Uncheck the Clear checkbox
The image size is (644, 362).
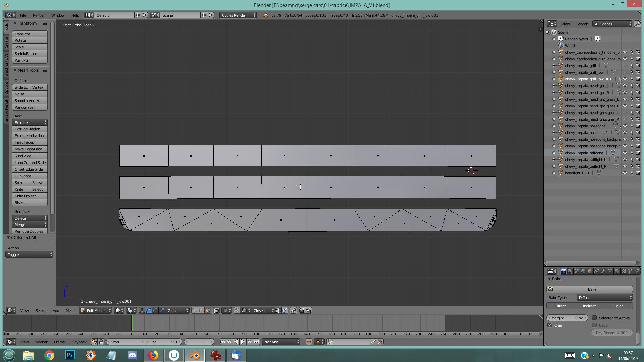(x=550, y=325)
